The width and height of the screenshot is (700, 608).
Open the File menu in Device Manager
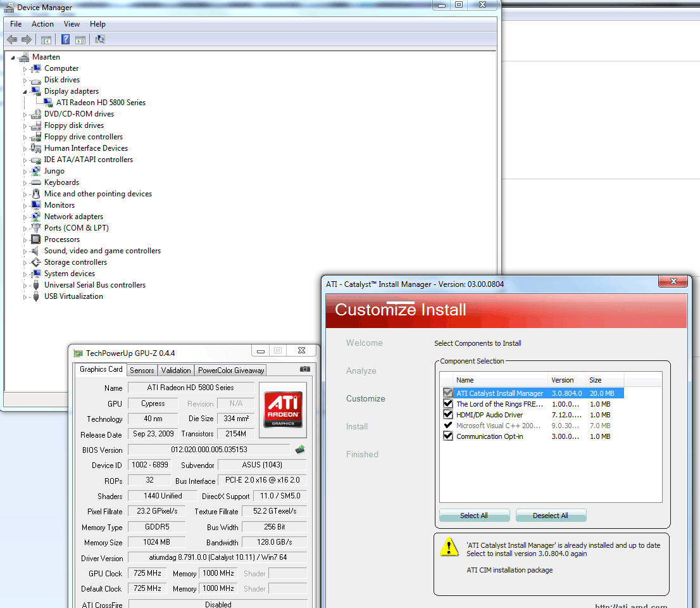pyautogui.click(x=16, y=24)
